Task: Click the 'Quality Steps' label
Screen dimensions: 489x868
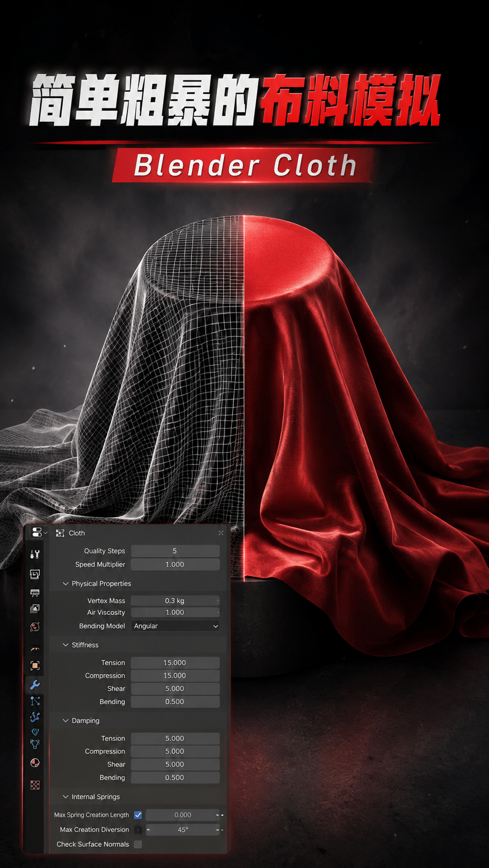Action: tap(104, 551)
